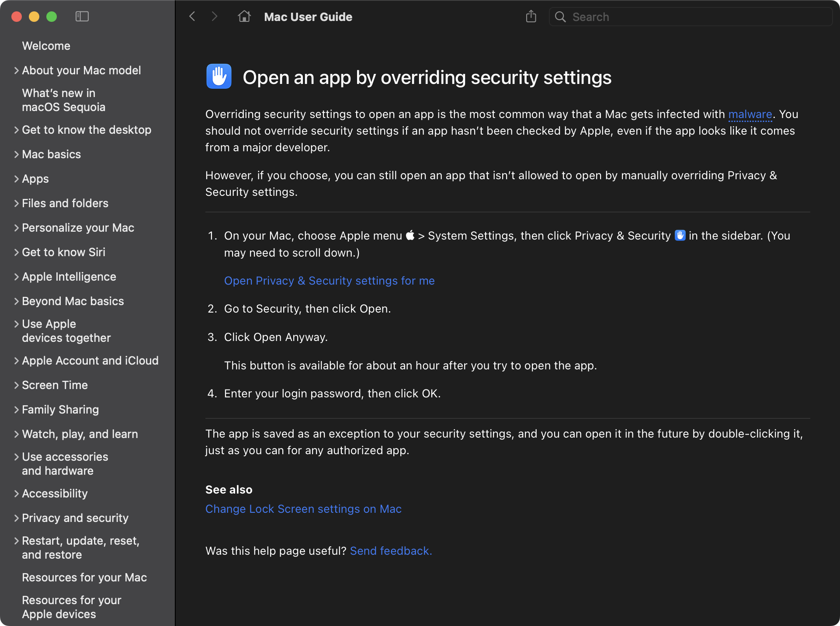Expand Apple Account and iCloud chevron
The height and width of the screenshot is (626, 840).
pyautogui.click(x=16, y=361)
